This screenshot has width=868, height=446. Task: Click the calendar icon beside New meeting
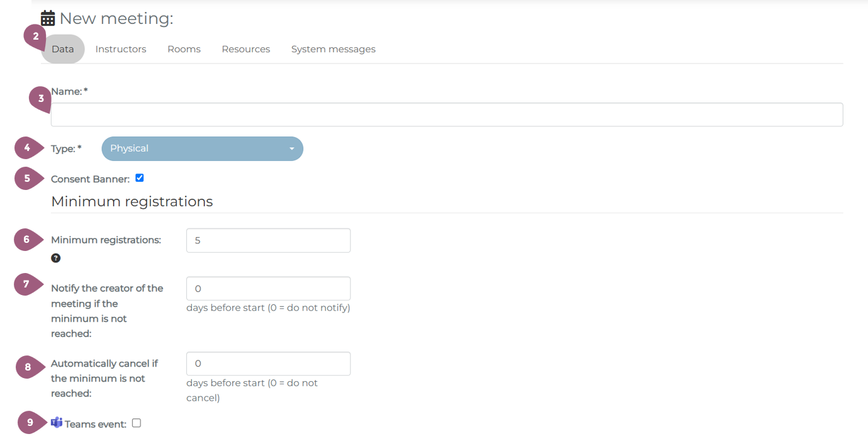click(x=48, y=18)
